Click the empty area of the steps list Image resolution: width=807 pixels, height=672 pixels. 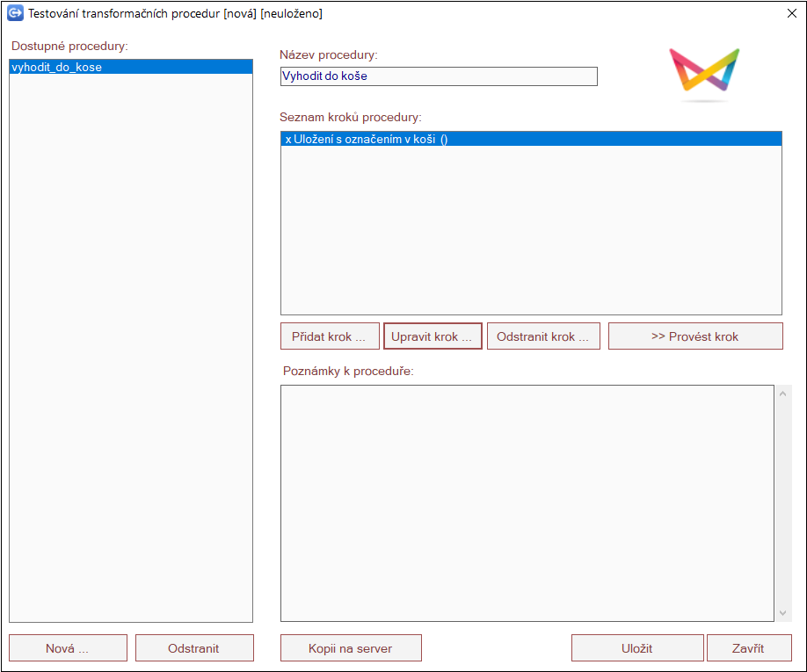[530, 230]
